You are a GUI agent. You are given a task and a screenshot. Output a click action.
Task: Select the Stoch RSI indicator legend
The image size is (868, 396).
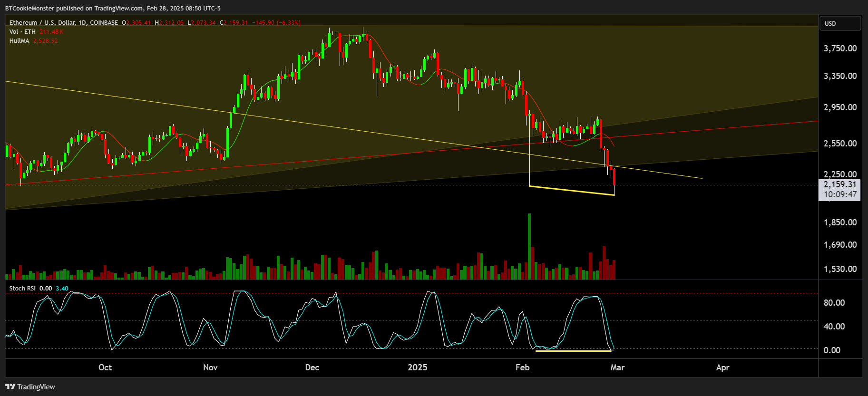click(22, 288)
